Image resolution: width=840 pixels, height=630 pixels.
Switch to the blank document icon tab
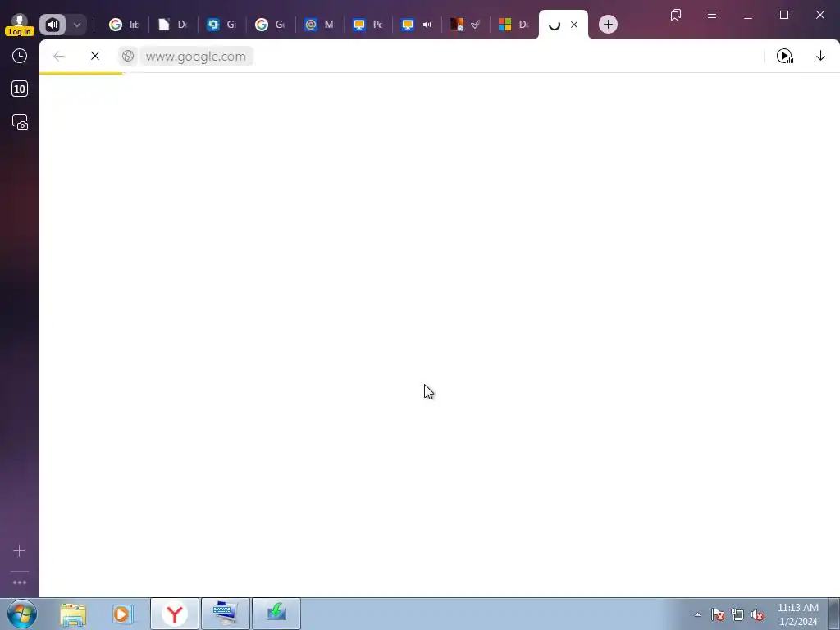(x=172, y=25)
